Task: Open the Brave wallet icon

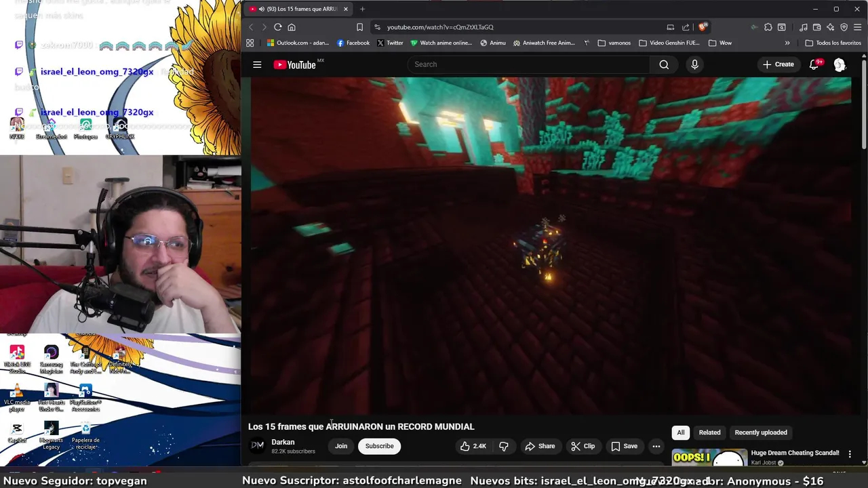Action: pyautogui.click(x=817, y=27)
